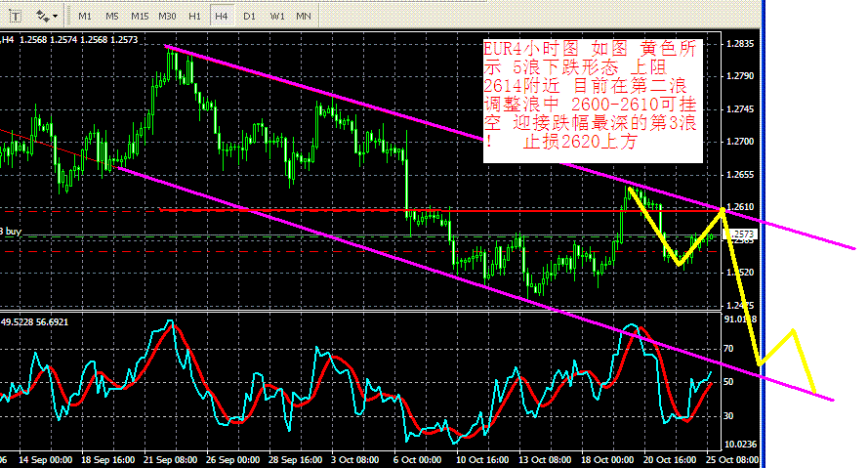Image resolution: width=868 pixels, height=468 pixels.
Task: Click price scale value 1.2835
Action: tap(740, 44)
